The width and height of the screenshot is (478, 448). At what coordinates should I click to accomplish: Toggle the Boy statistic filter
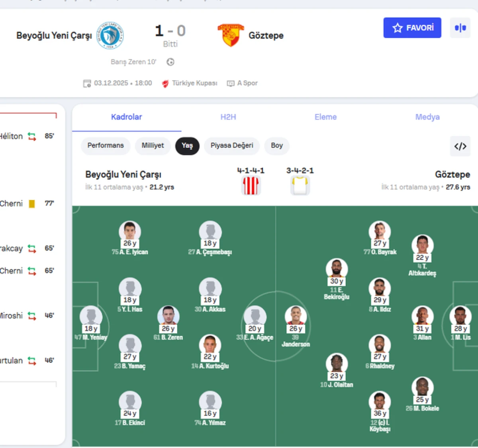coord(276,146)
